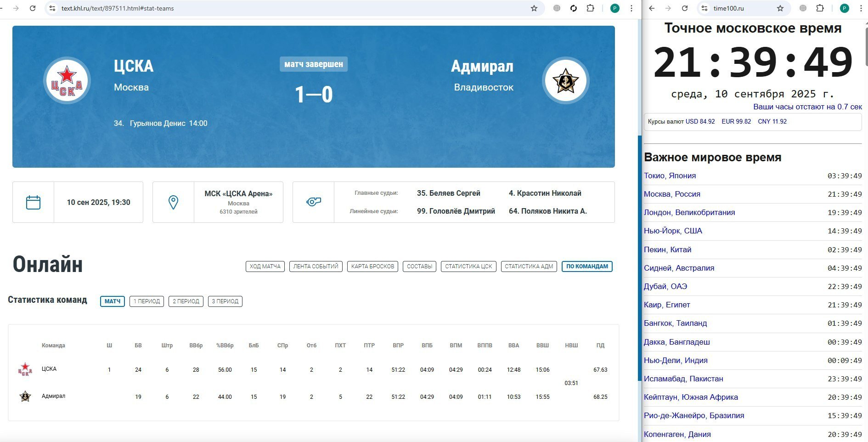Reload the time100.ru page
Viewport: 868px width, 442px height.
(684, 8)
